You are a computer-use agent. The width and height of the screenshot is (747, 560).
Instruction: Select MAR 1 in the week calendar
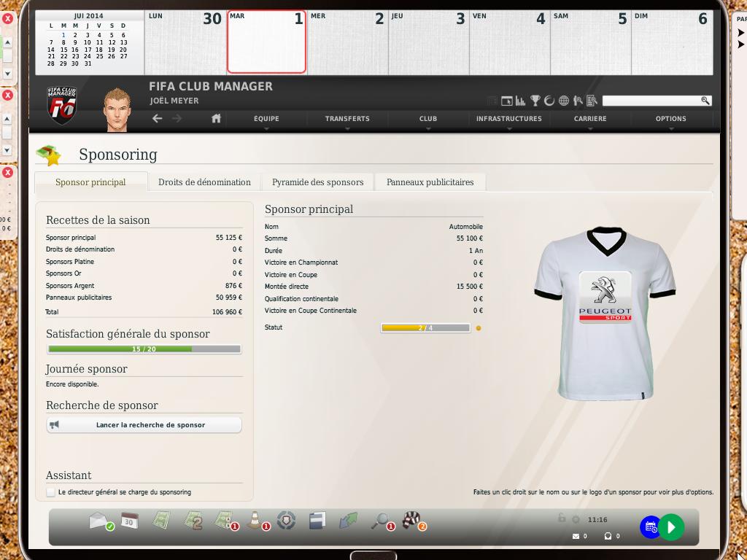point(266,42)
